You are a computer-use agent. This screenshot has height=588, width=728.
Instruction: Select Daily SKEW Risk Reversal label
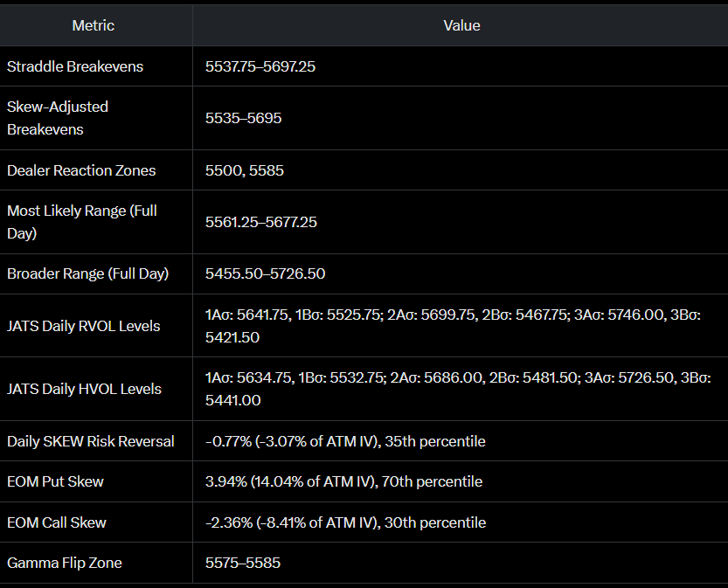(91, 441)
